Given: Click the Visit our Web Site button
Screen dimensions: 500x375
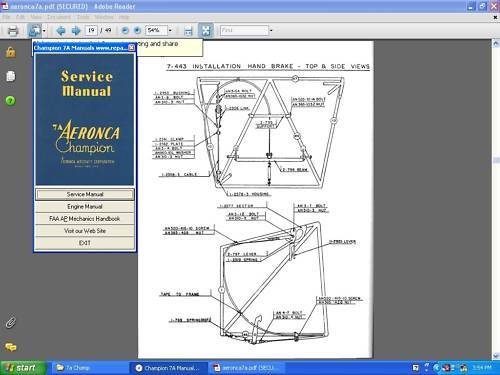Looking at the screenshot, I should click(85, 231).
